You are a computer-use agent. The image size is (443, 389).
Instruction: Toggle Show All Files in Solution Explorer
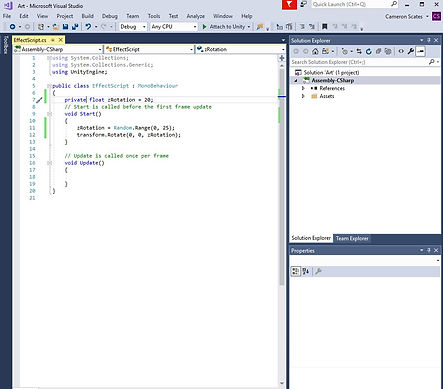coord(388,51)
